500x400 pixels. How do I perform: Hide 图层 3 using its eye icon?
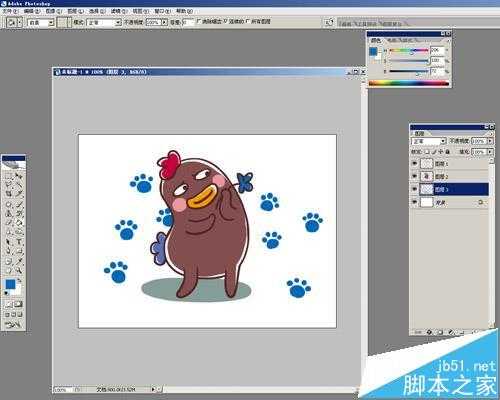414,189
